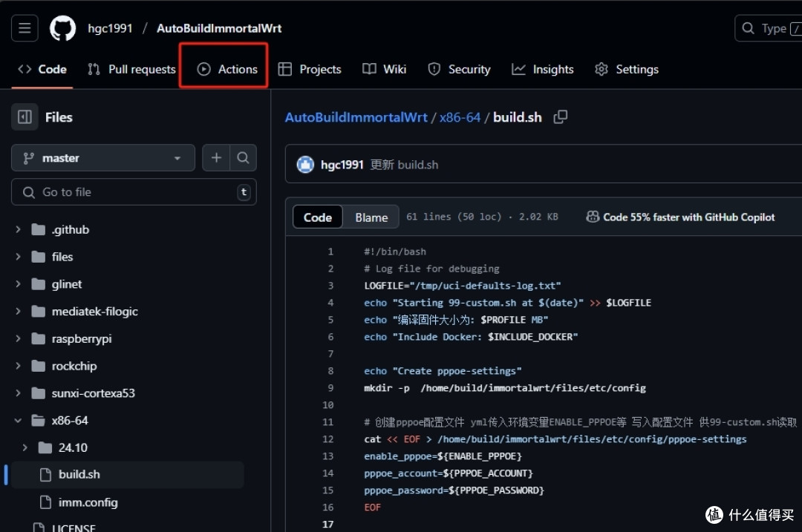Viewport: 802px width, 532px height.
Task: Click line number 16 in the code
Action: coord(328,507)
